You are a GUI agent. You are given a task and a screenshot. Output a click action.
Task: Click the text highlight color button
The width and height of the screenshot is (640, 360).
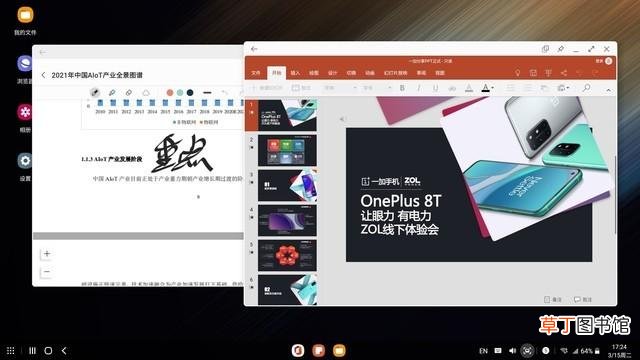pos(469,88)
